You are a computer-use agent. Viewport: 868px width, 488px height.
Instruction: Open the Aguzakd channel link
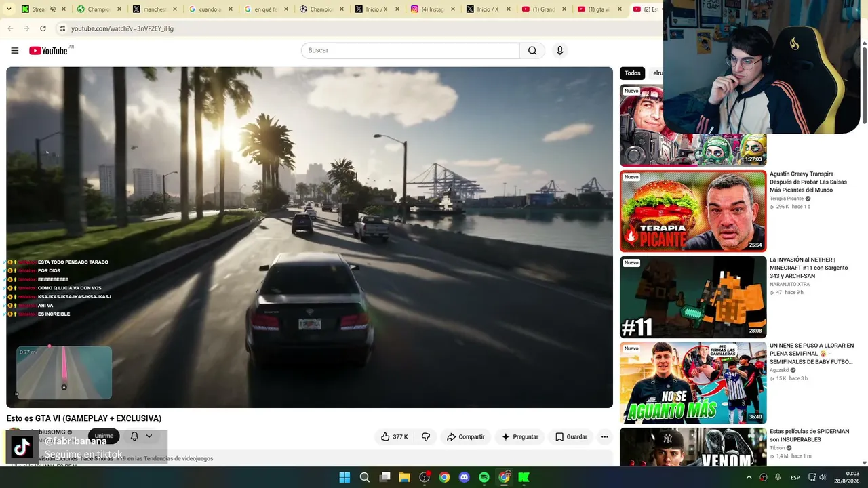click(779, 371)
